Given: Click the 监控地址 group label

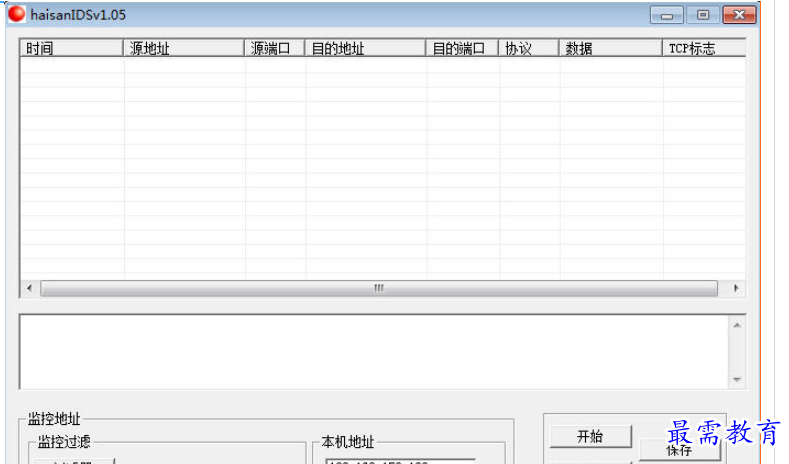Looking at the screenshot, I should [x=54, y=419].
